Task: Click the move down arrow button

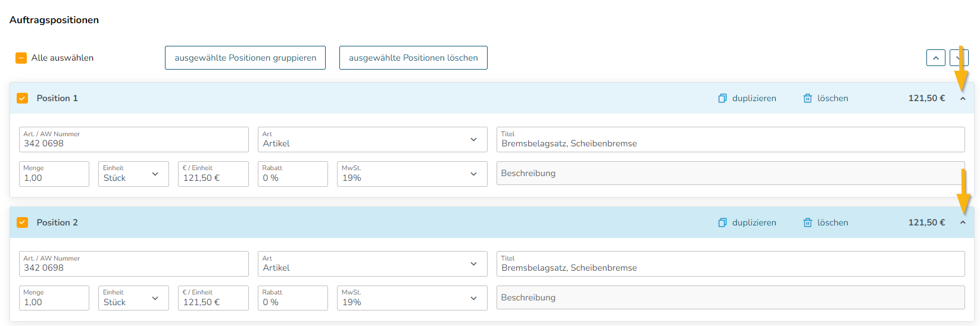Action: [x=959, y=58]
